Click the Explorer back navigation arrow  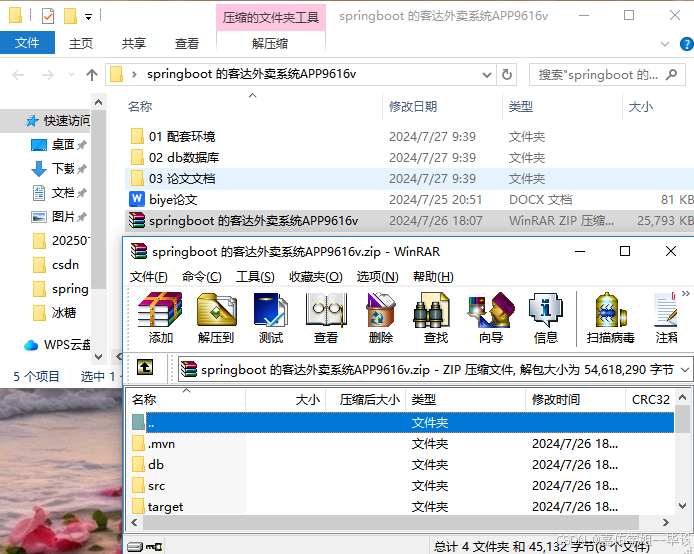click(18, 75)
